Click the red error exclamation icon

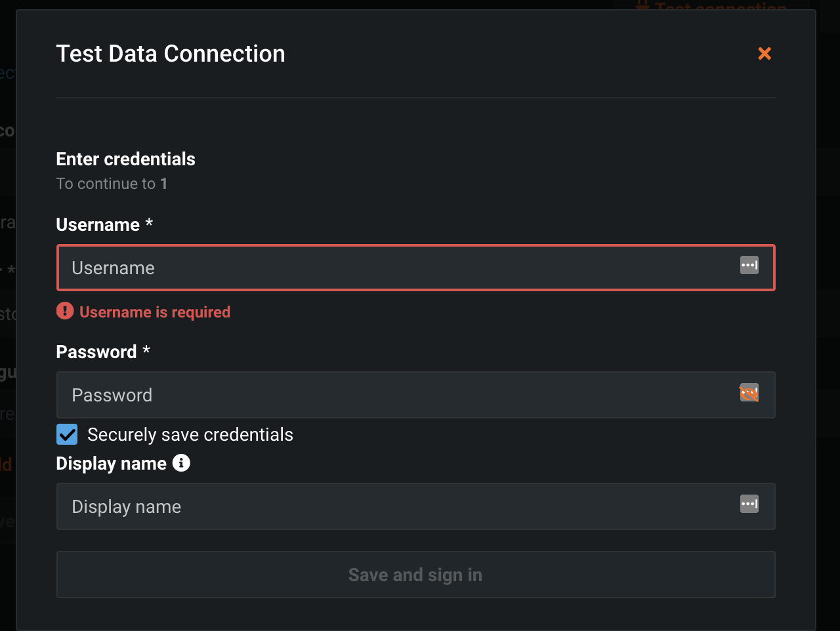(65, 311)
